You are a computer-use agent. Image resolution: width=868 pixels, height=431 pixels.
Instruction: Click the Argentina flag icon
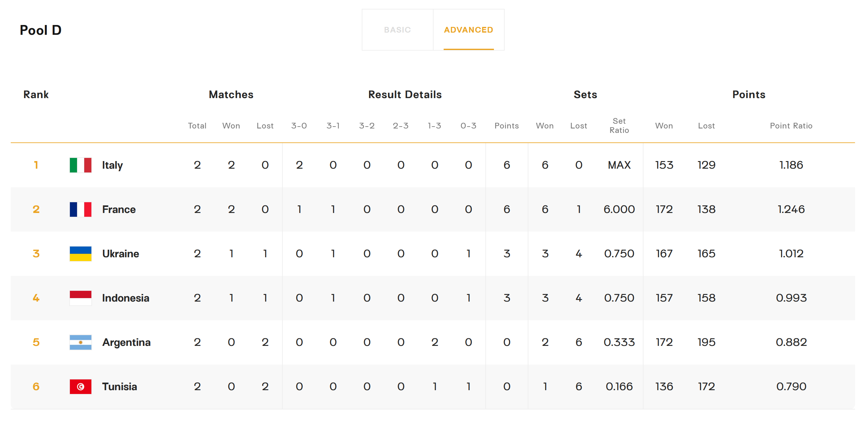coord(81,342)
